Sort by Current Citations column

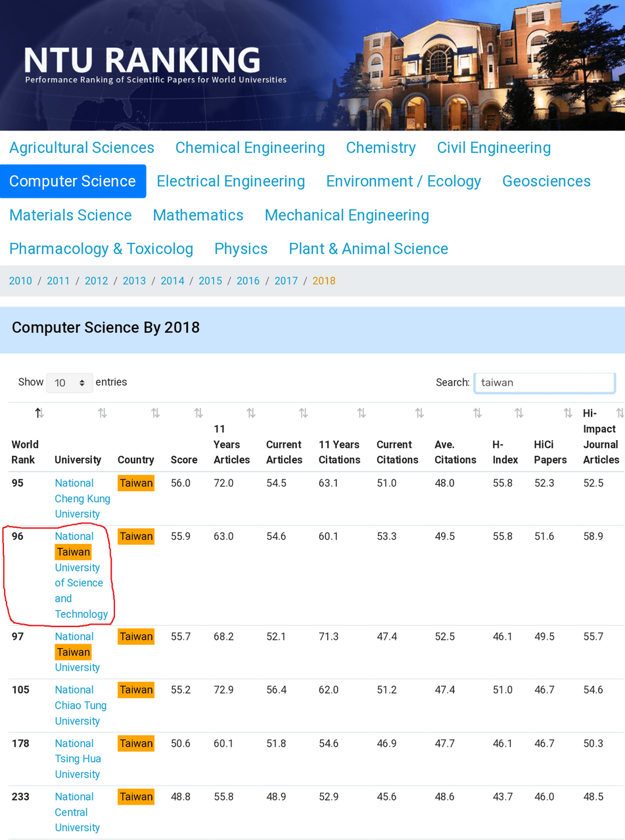pyautogui.click(x=419, y=413)
